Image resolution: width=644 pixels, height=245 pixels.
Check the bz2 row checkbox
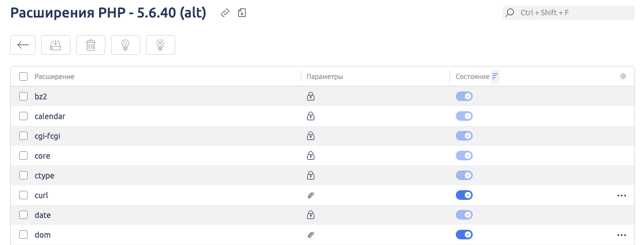(24, 97)
